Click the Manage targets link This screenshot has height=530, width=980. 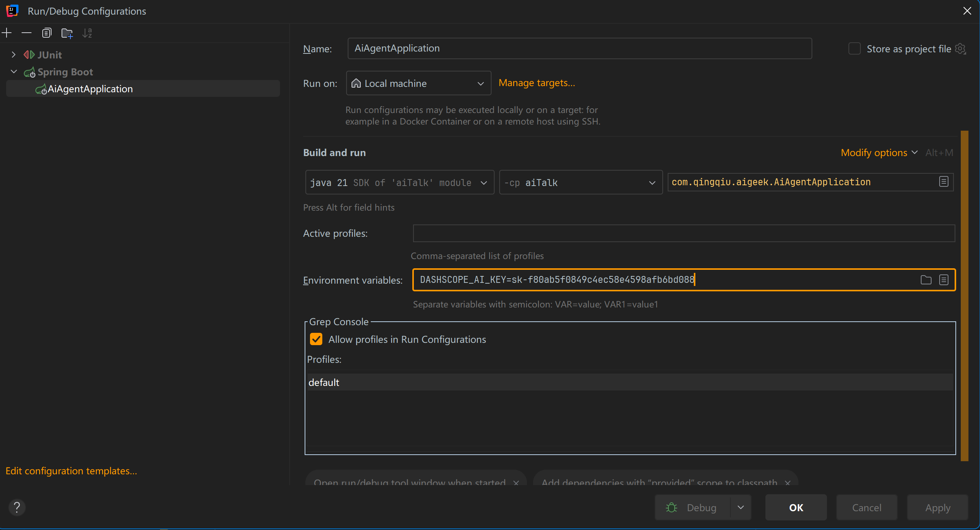537,83
